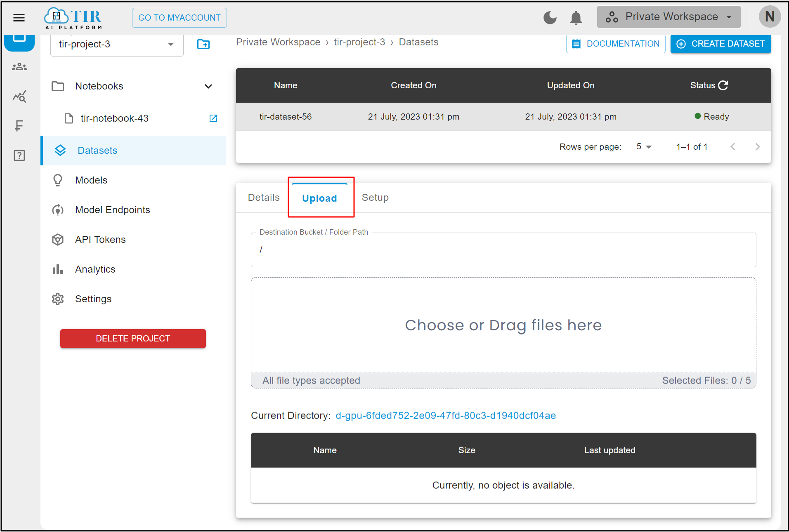Refresh the Status column
This screenshot has width=789, height=532.
[723, 85]
